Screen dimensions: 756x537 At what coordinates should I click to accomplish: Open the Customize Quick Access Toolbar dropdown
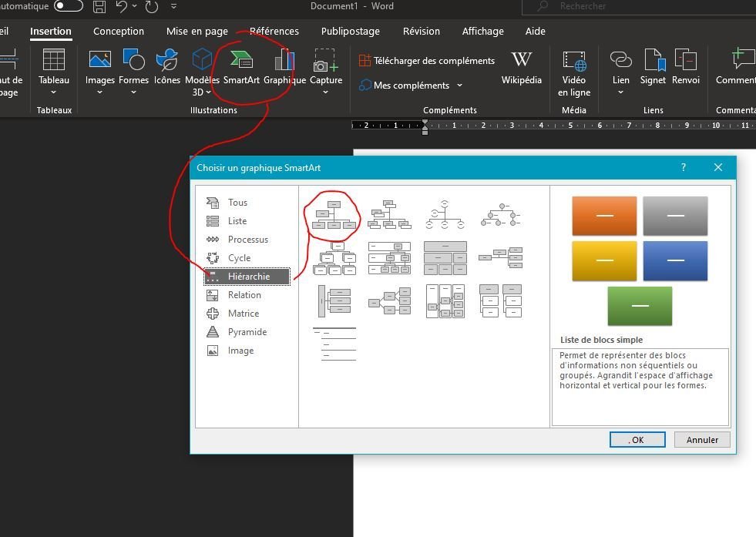(173, 6)
